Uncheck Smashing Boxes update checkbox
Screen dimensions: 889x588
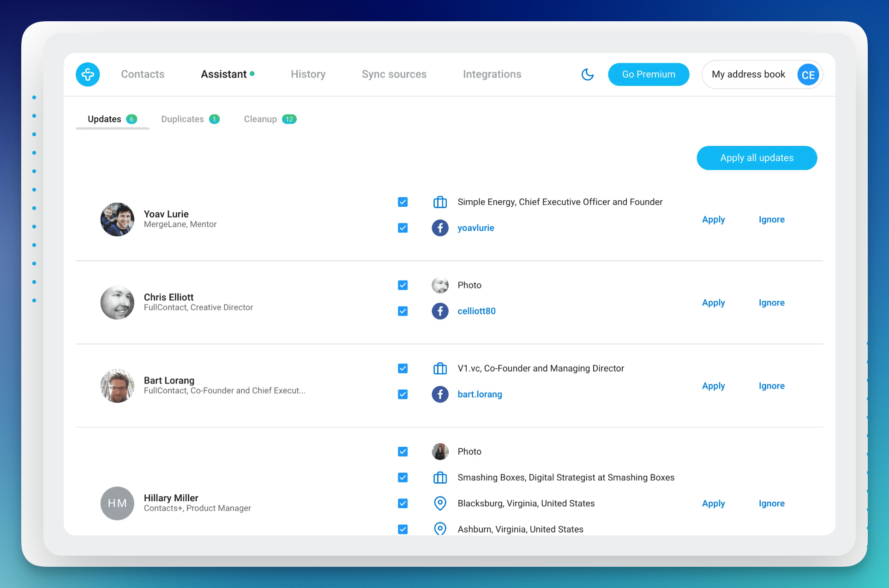[402, 477]
